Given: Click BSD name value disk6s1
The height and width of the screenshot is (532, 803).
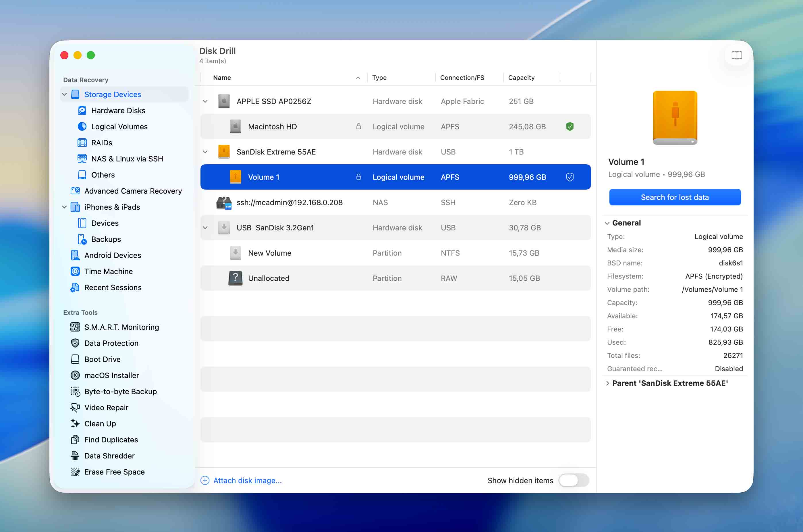Looking at the screenshot, I should (731, 263).
